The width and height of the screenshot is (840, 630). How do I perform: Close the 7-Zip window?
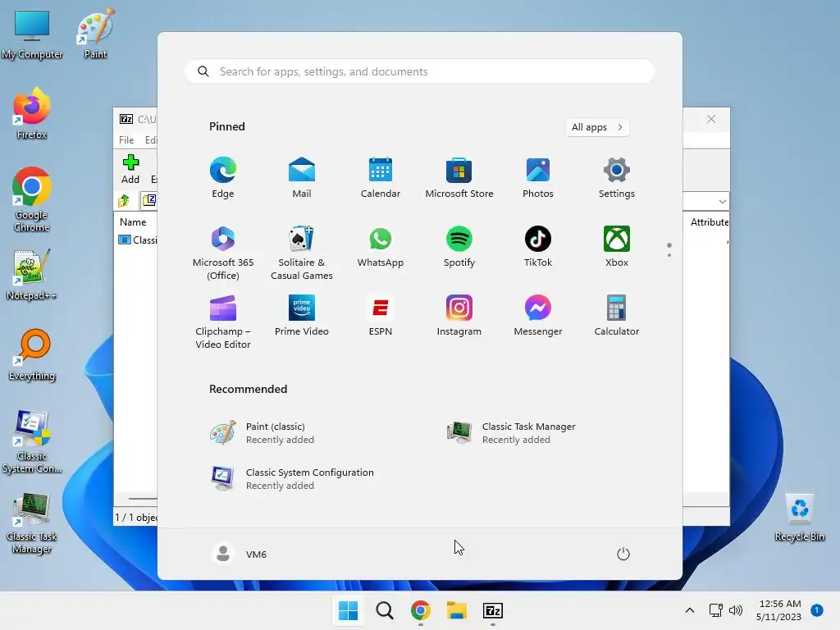click(x=711, y=119)
